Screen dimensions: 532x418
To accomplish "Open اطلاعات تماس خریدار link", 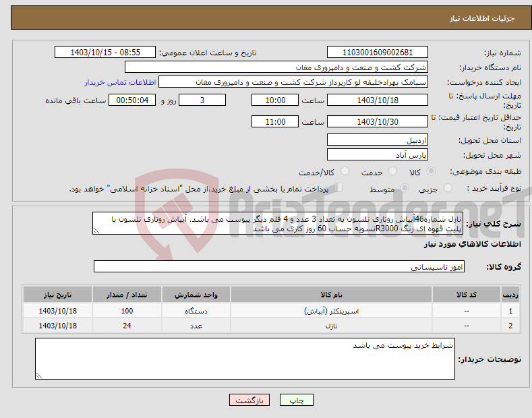I will pos(120,82).
